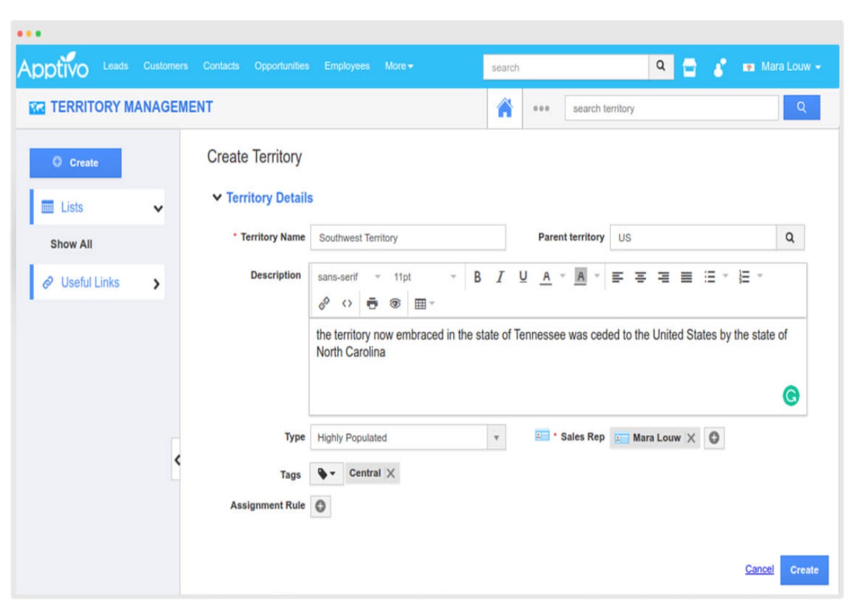Remove the Central tag
863x616 pixels.
[x=390, y=474]
